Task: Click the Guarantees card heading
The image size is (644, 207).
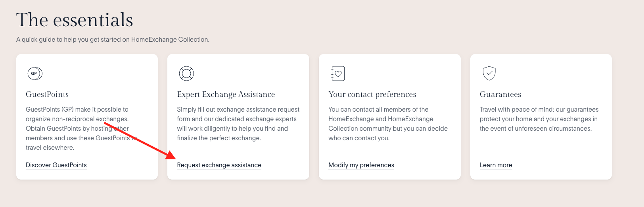Action: click(x=500, y=95)
